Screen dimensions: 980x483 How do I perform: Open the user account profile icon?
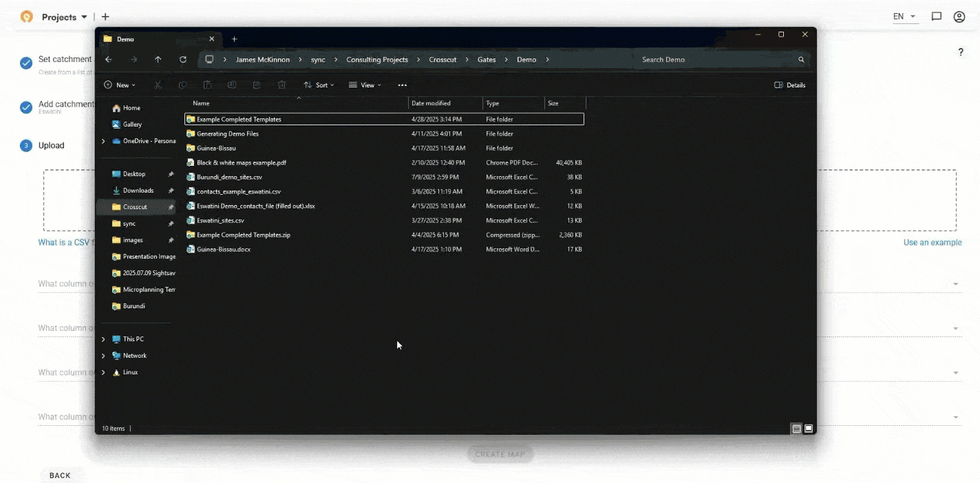(959, 17)
